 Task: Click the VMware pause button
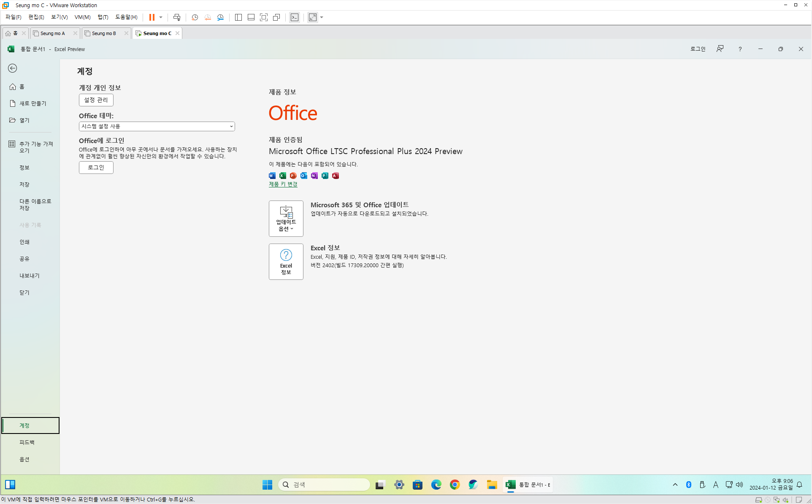tap(152, 17)
